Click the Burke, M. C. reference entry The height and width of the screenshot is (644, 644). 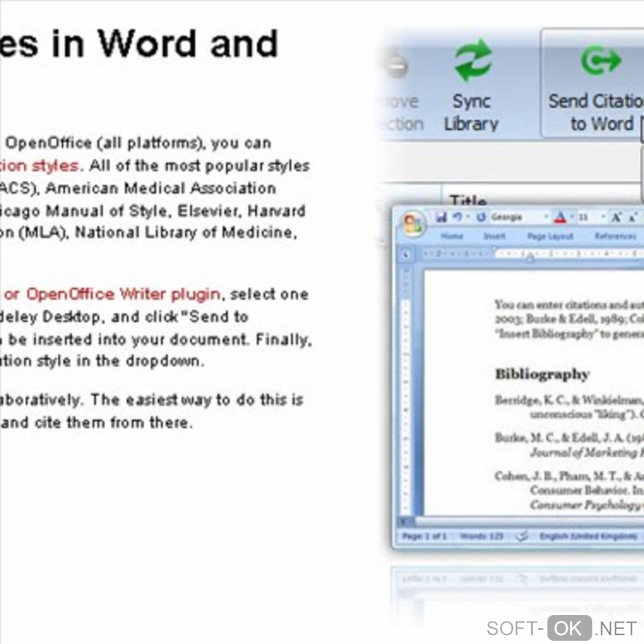569,445
